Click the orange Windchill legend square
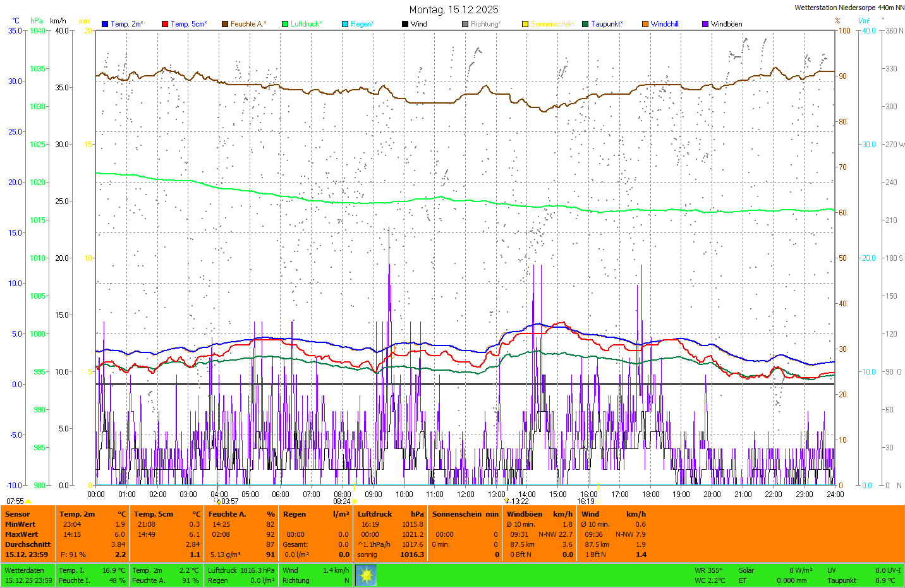Screen dimensions: 905x588 645,24
